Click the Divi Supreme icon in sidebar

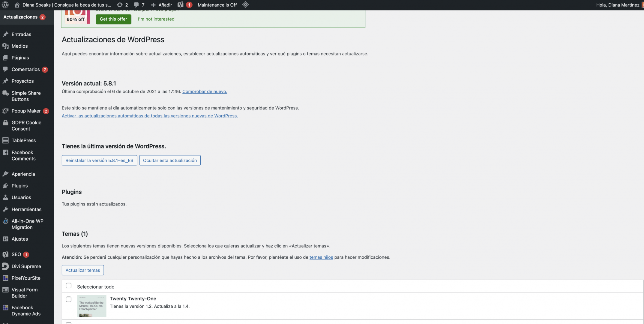pos(5,266)
